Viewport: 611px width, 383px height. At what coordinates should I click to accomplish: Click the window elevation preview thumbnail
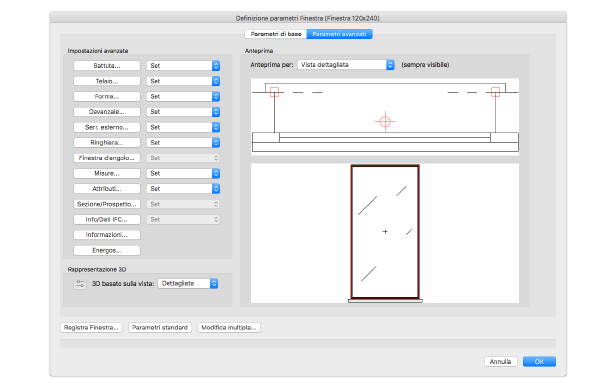(385, 233)
